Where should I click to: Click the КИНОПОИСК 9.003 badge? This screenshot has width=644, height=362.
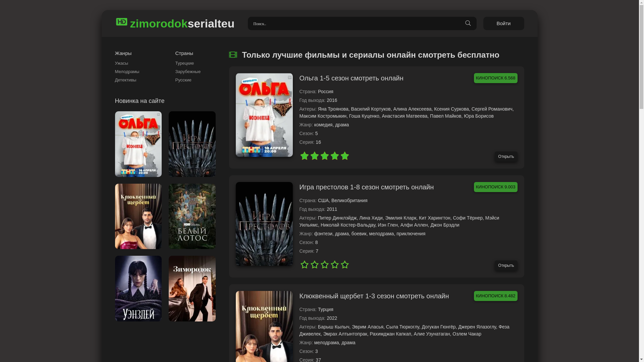(495, 187)
